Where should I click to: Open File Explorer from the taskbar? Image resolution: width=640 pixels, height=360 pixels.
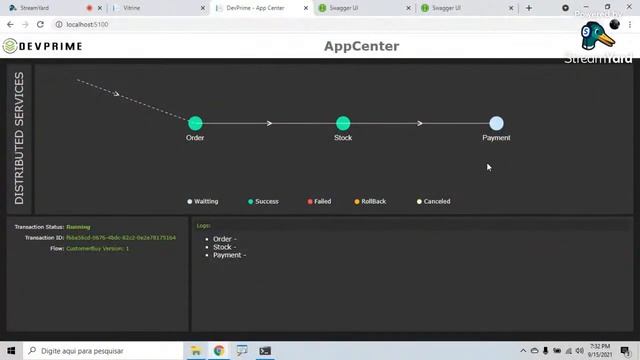click(x=196, y=351)
